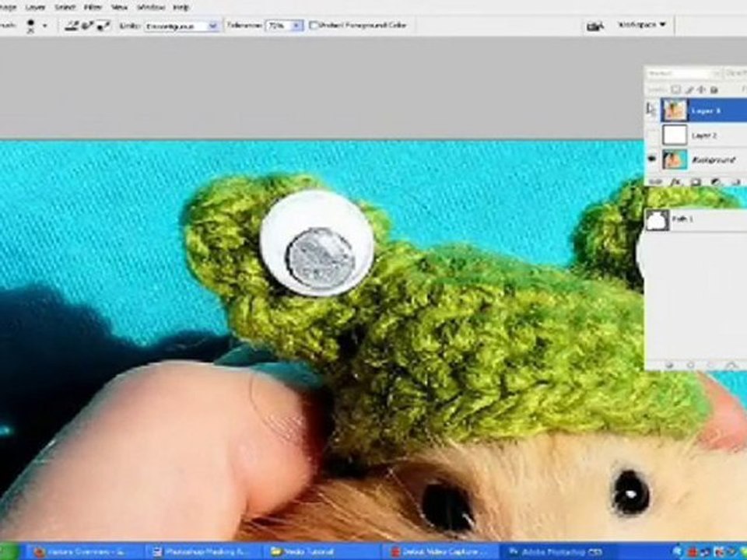747x560 pixels.
Task: Open the Help menu
Action: pos(181,7)
